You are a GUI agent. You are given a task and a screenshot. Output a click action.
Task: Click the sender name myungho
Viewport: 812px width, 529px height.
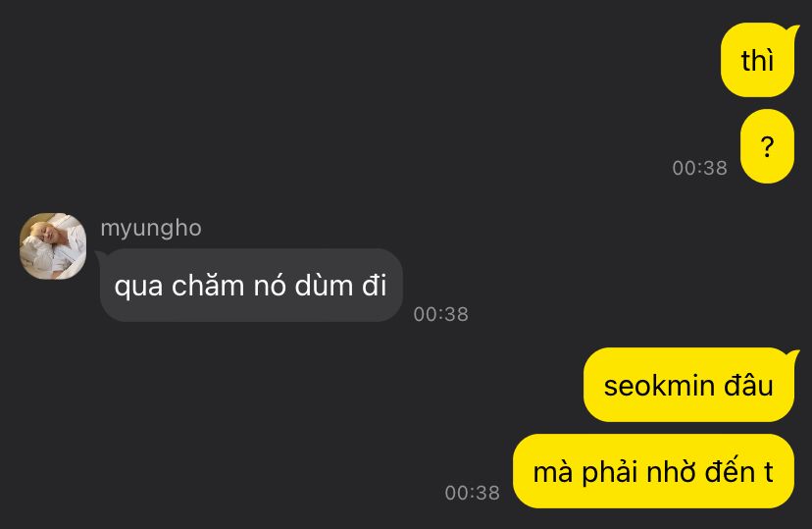pyautogui.click(x=151, y=228)
